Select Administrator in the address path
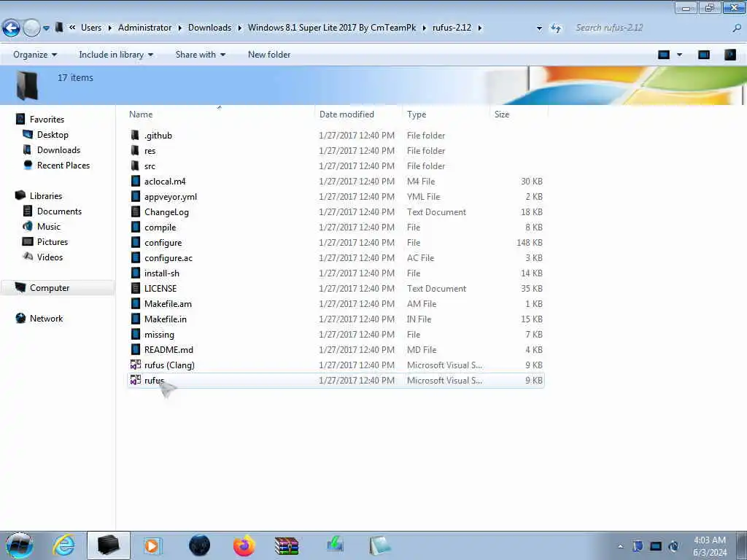Viewport: 747px width, 560px height. click(145, 28)
